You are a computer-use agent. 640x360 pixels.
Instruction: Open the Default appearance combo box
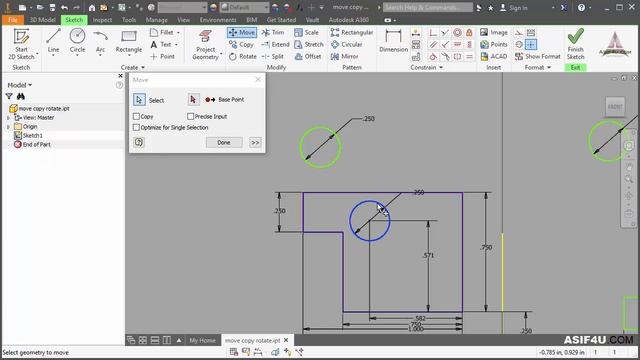coord(244,7)
